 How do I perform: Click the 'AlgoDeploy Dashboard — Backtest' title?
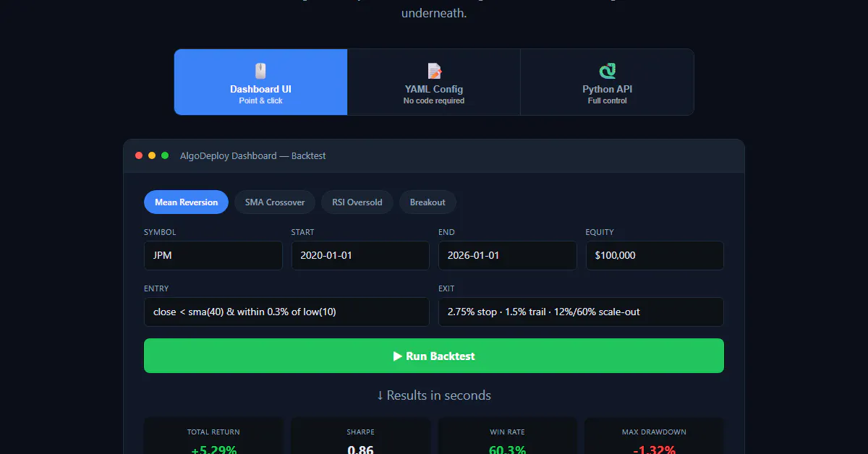point(253,155)
